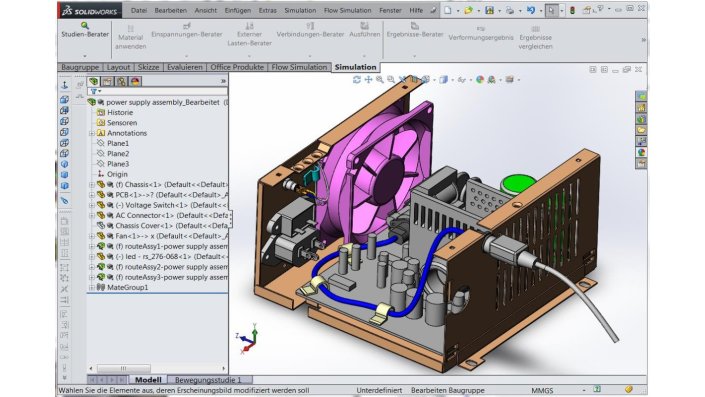Click the Zoom to Area magnifier icon

click(x=391, y=80)
